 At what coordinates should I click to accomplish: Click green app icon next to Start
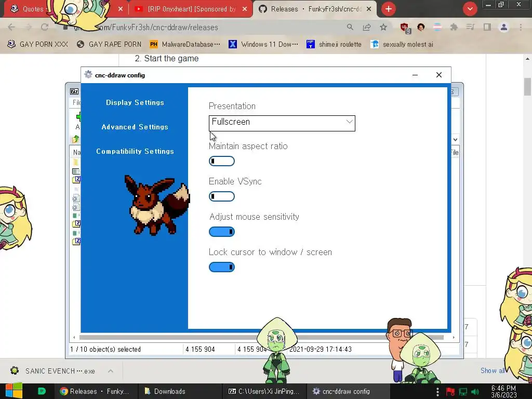(x=42, y=391)
